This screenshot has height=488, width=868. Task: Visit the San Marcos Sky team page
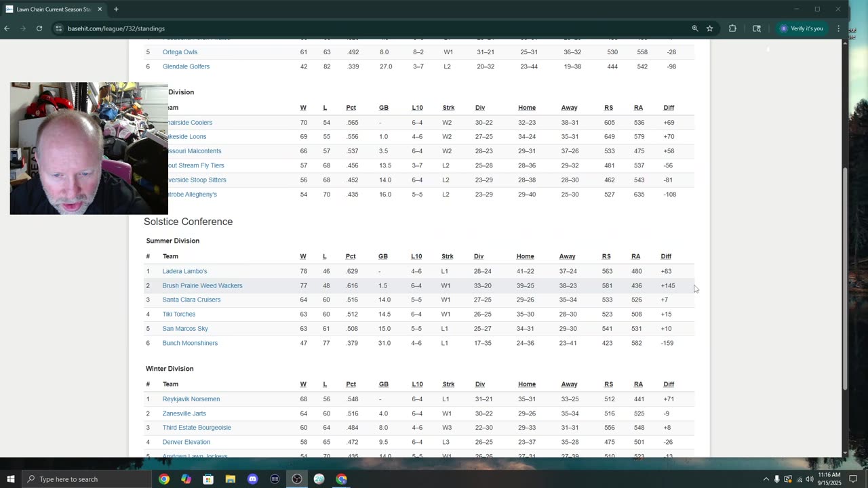pyautogui.click(x=185, y=329)
